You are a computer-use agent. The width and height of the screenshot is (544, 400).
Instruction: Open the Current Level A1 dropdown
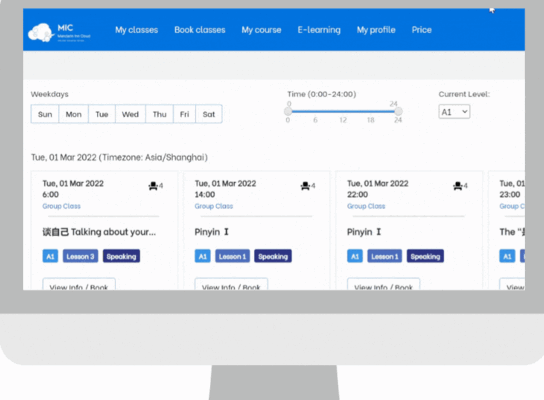(454, 112)
